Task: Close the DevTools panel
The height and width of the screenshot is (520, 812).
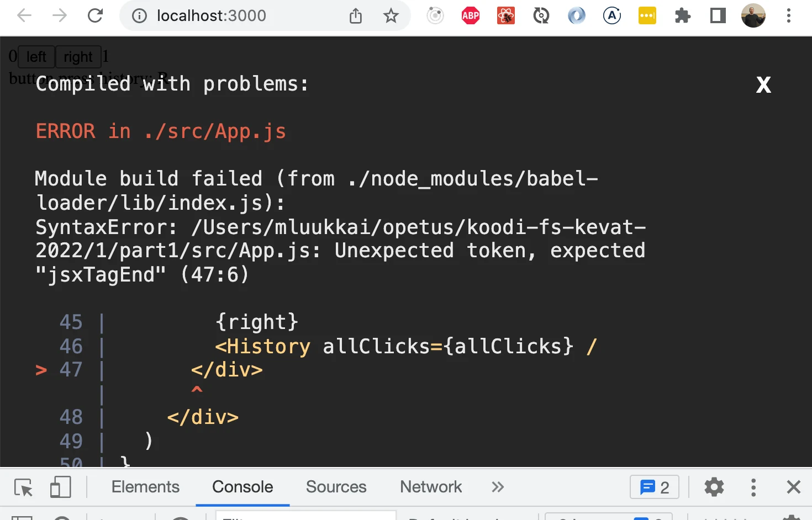Action: tap(794, 487)
